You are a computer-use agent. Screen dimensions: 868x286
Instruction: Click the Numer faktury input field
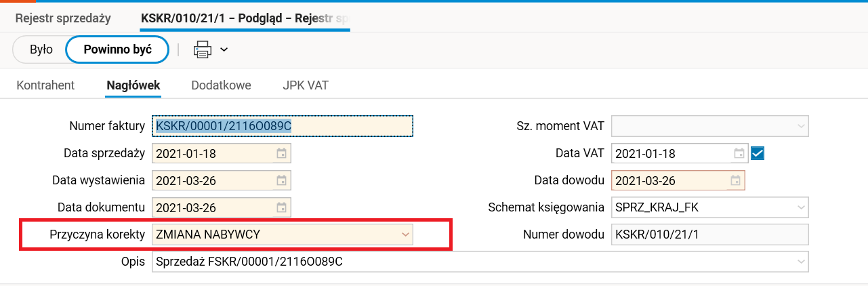pos(283,126)
